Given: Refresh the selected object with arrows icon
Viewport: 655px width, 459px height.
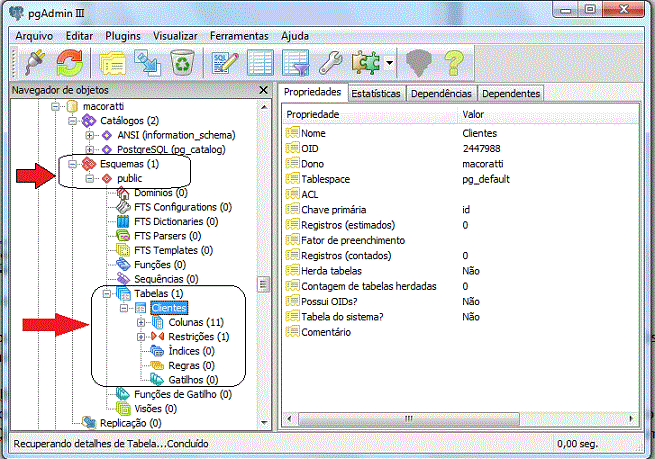Looking at the screenshot, I should [x=70, y=63].
